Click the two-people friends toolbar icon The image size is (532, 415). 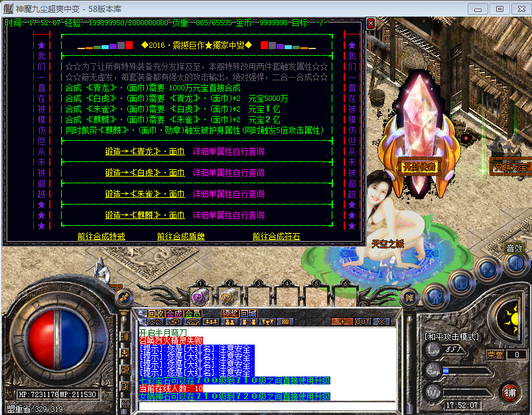point(230,321)
